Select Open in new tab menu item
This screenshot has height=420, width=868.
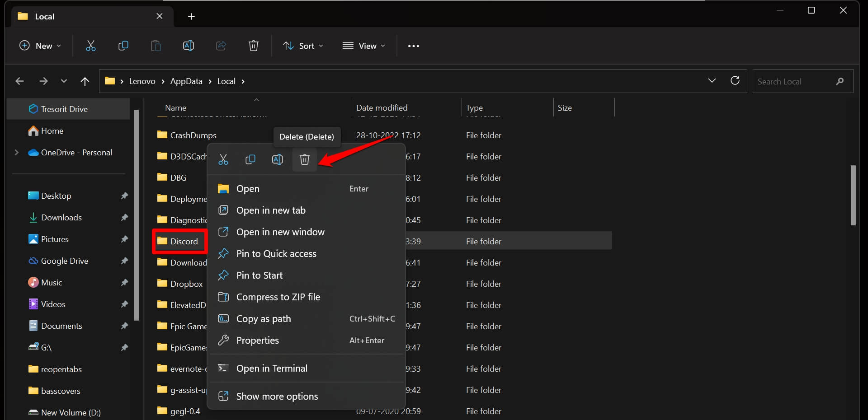271,210
